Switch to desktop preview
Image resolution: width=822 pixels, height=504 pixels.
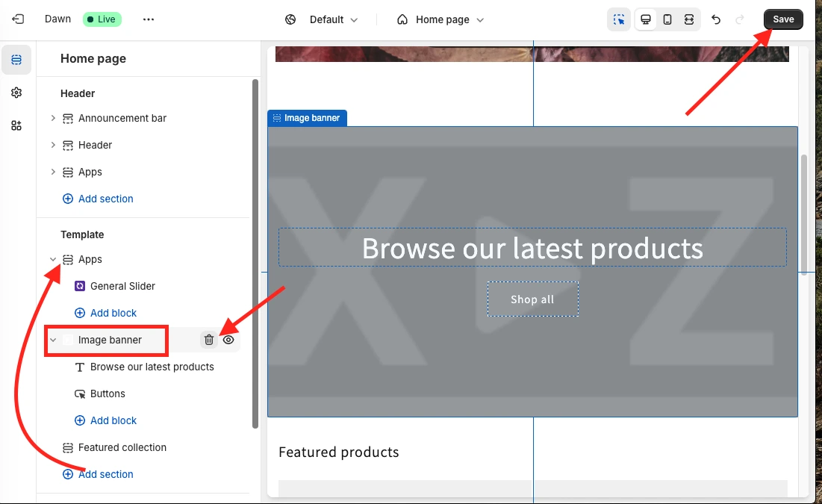click(646, 19)
